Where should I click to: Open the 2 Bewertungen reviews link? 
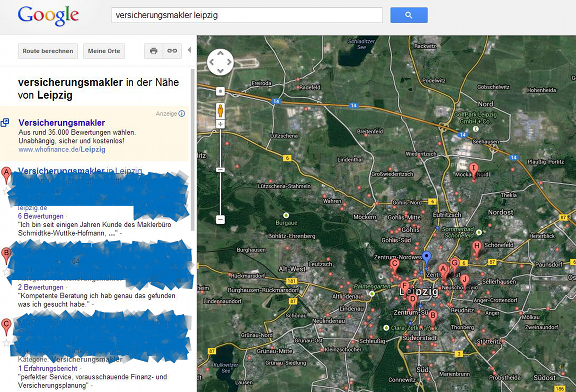click(x=41, y=287)
